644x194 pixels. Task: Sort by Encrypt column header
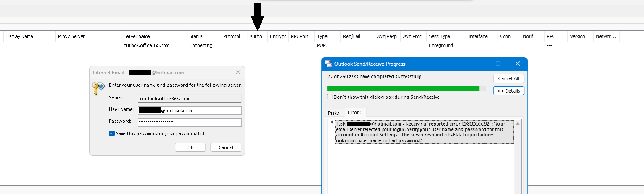click(x=278, y=36)
